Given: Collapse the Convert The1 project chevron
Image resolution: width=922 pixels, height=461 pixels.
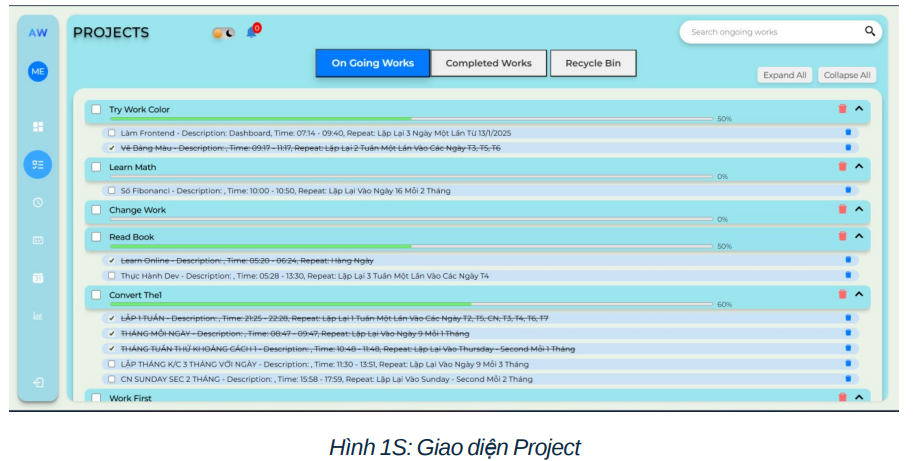Looking at the screenshot, I should coord(858,295).
